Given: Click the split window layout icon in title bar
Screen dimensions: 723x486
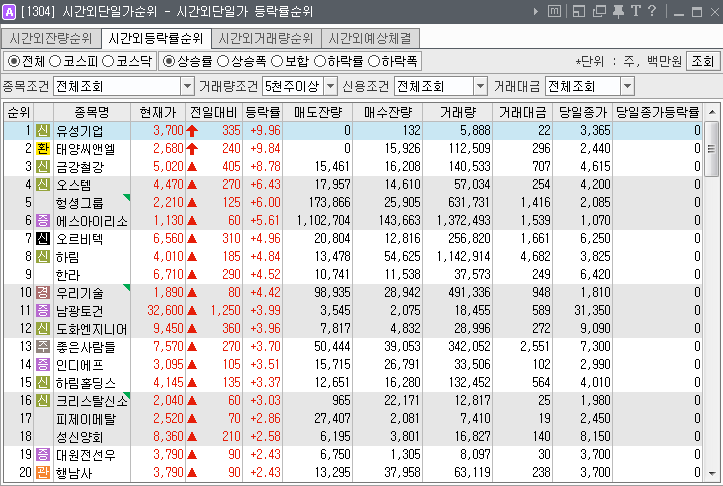Looking at the screenshot, I should (579, 11).
